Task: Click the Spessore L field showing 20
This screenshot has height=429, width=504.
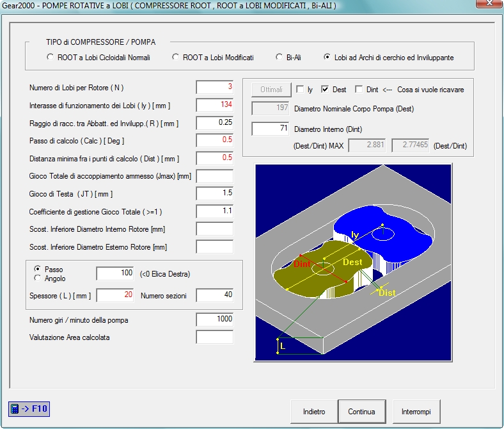Action: click(x=115, y=295)
